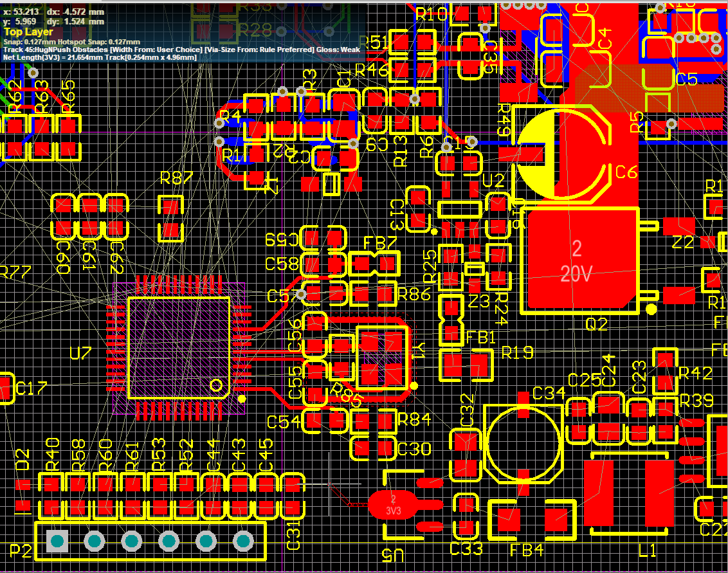This screenshot has width=728, height=573.
Task: Select the C30 designator label
Action: [415, 449]
